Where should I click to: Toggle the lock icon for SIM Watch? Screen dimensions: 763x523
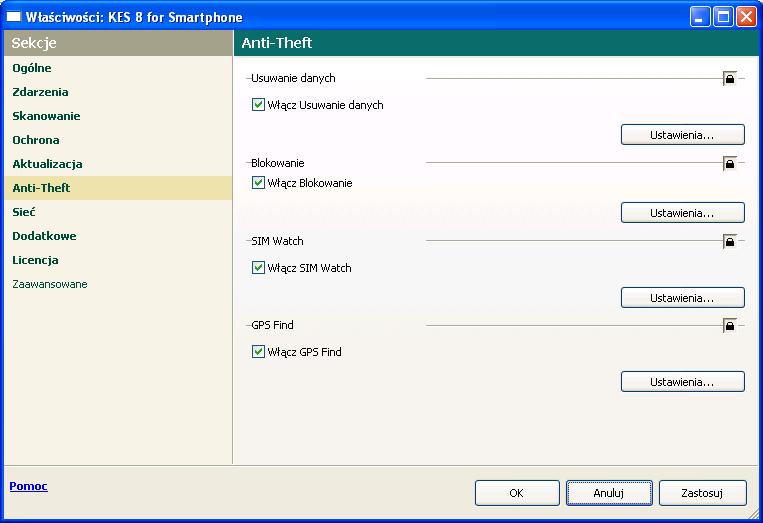click(729, 241)
